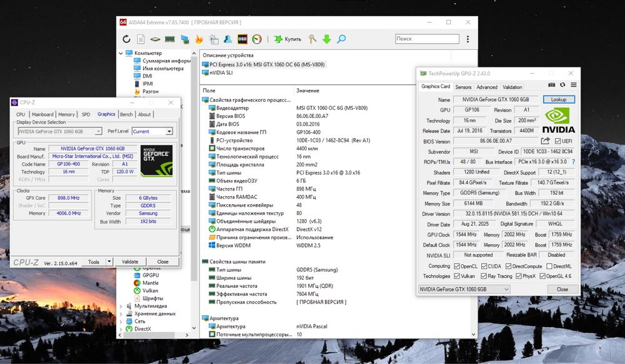Open the hammer-and-wrench tools icon in AIDA64

312,39
